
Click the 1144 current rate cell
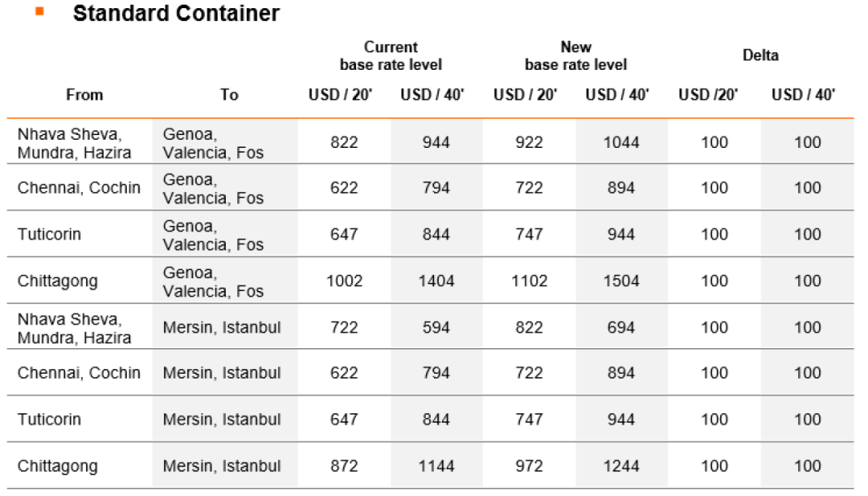click(x=436, y=465)
